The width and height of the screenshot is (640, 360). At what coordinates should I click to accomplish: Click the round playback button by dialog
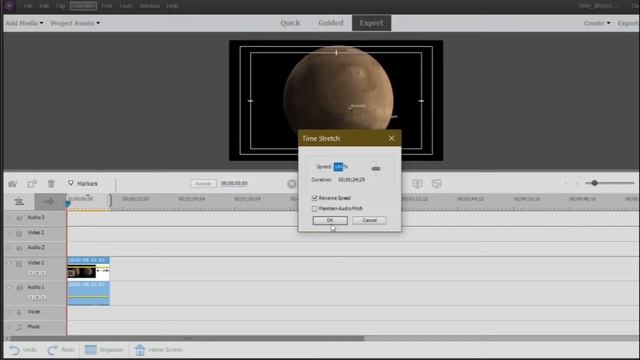(x=291, y=184)
